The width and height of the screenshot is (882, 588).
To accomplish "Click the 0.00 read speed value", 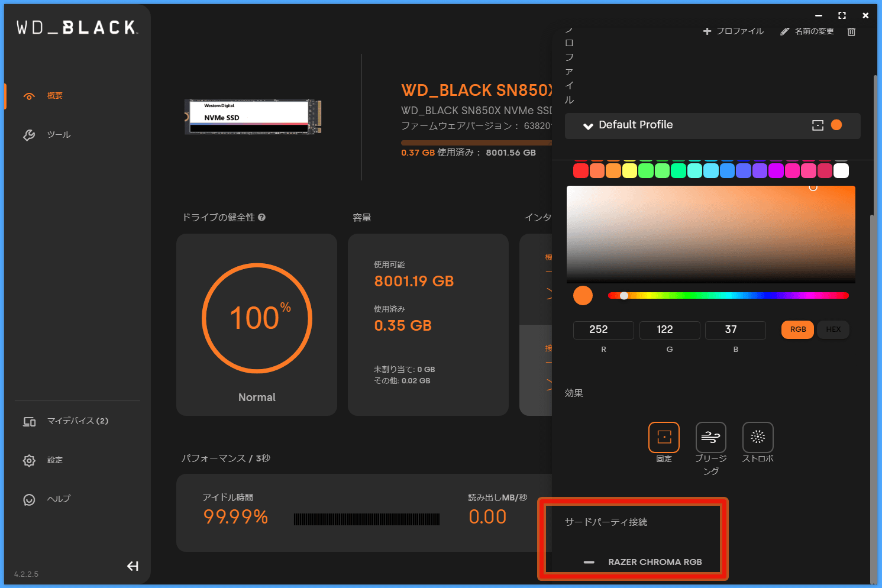I will (x=487, y=517).
